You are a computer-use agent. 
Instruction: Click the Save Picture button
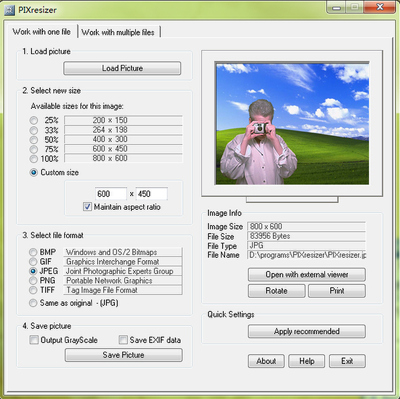(x=124, y=355)
